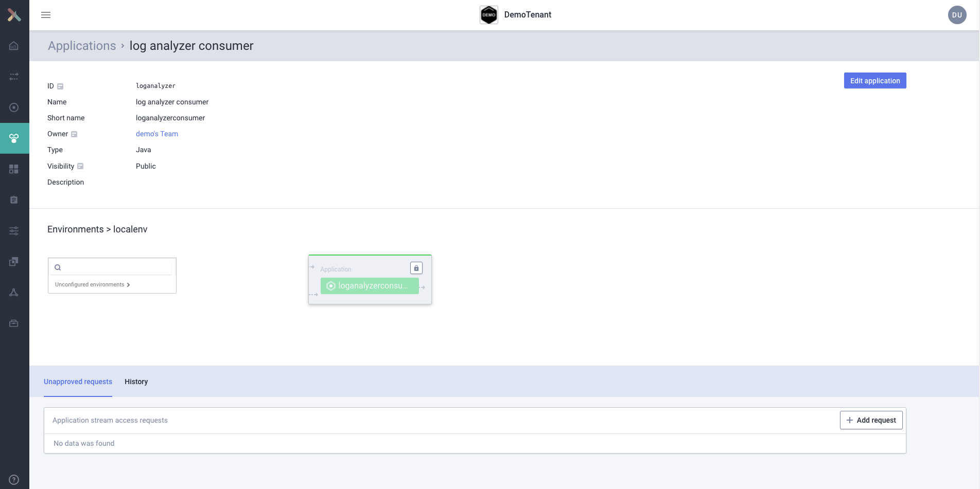The width and height of the screenshot is (980, 489).
Task: Click the Environments > localenv heading
Action: tap(97, 229)
